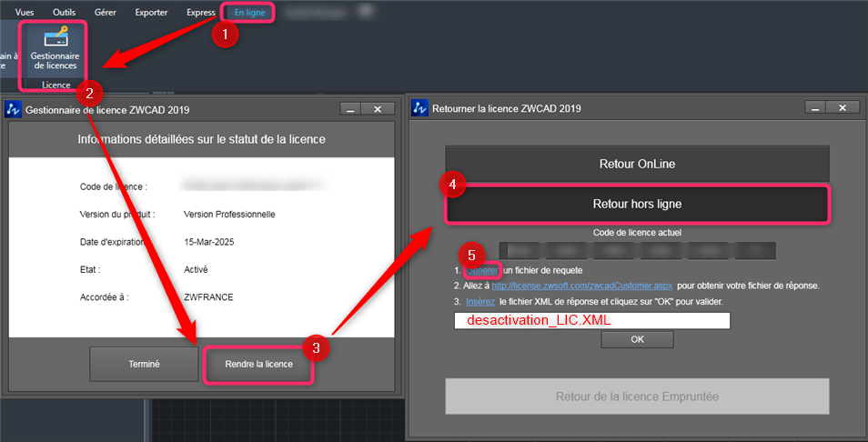Click ZWCAD logo in Retourner la licence title bar
This screenshot has height=442, width=868.
(x=420, y=108)
